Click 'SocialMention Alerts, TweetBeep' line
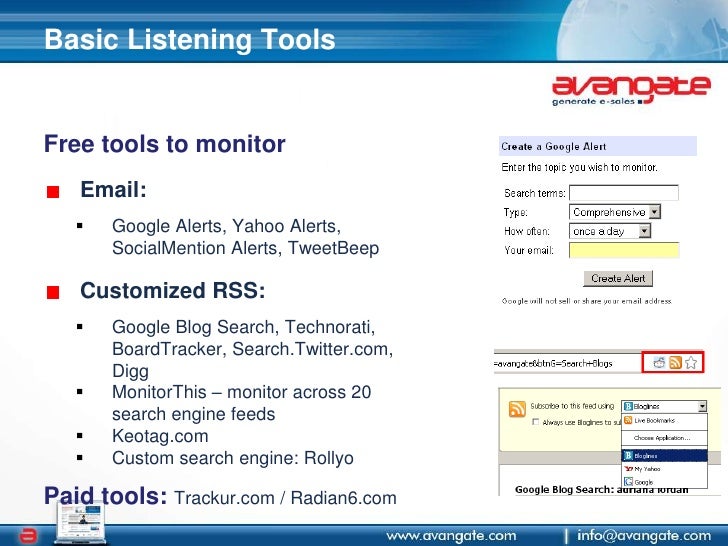Viewport: 728px width, 546px height. coord(245,248)
